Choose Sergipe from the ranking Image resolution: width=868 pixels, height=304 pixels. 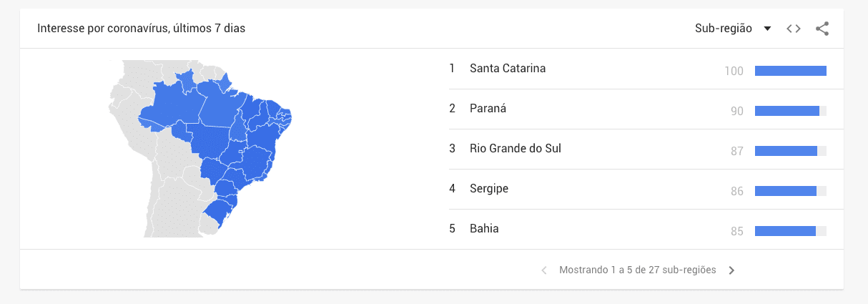point(489,189)
